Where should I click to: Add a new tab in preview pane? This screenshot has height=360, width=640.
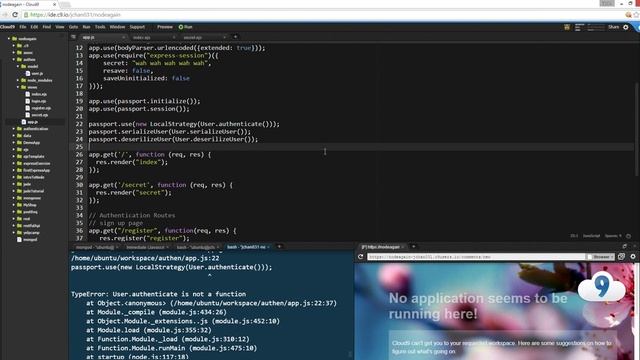pos(413,247)
